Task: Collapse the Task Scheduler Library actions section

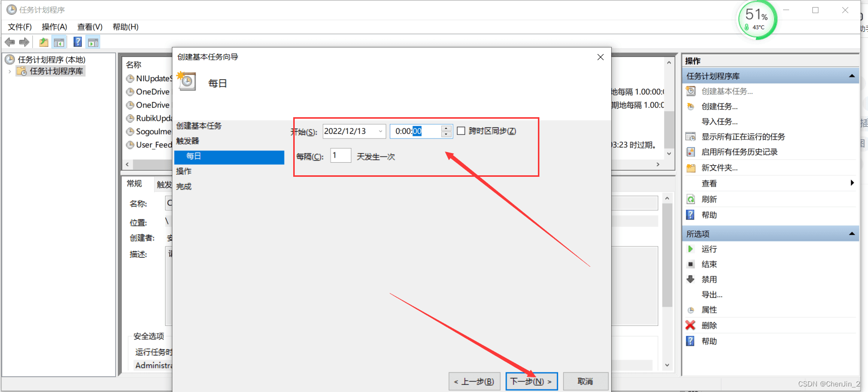Action: click(852, 76)
